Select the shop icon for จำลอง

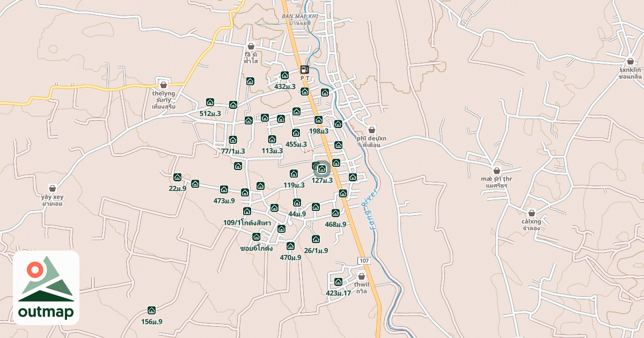(x=531, y=213)
